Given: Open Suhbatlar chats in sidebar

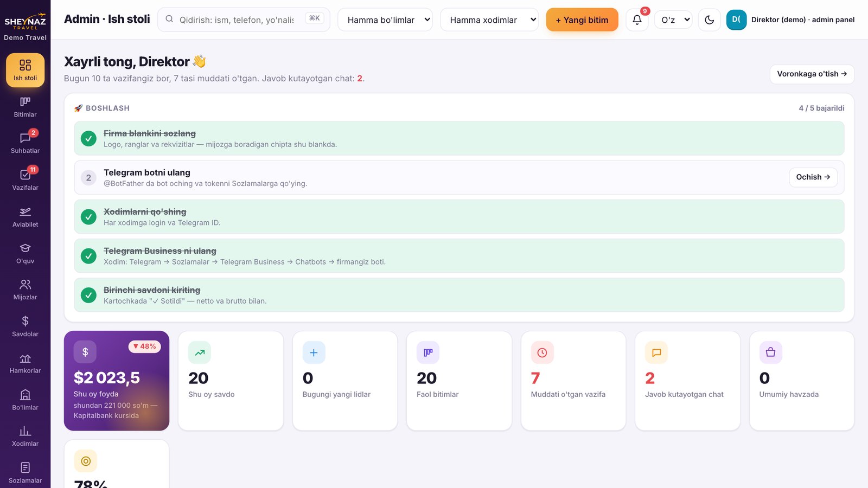Looking at the screenshot, I should 25,143.
